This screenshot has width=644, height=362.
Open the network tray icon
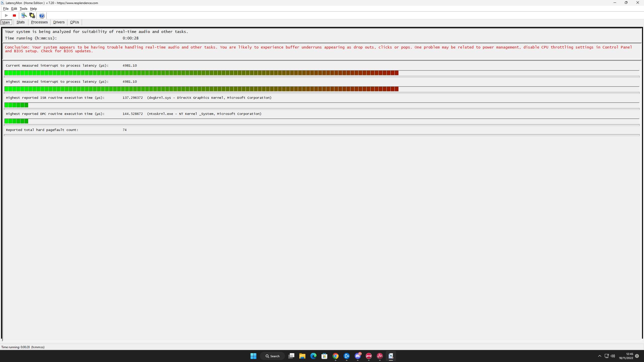pos(607,356)
